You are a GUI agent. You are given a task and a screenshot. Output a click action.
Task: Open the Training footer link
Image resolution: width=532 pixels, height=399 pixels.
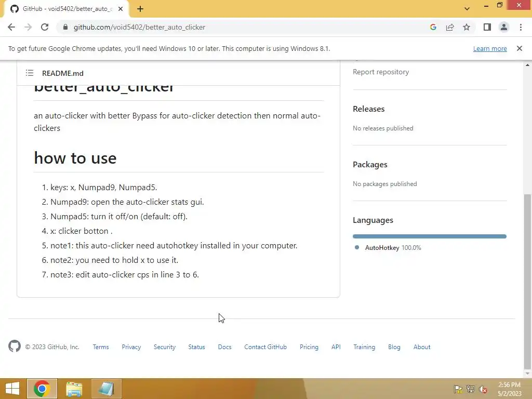[x=364, y=347]
